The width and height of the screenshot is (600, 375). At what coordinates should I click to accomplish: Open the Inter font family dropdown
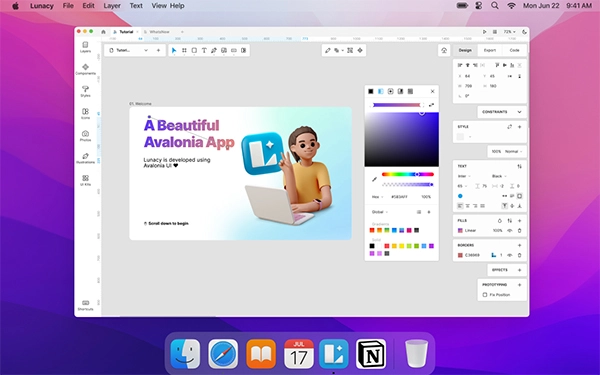[x=464, y=176]
